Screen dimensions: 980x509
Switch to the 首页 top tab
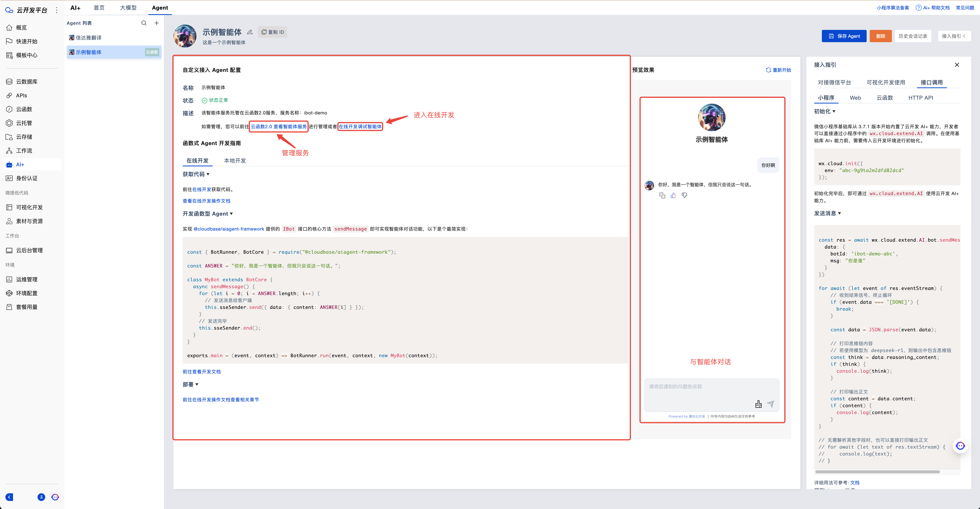pyautogui.click(x=99, y=8)
